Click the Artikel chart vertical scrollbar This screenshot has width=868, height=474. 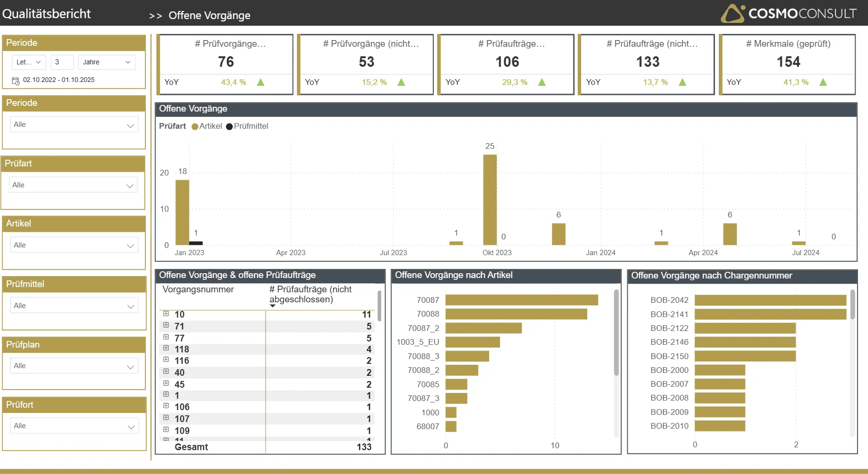click(x=616, y=333)
